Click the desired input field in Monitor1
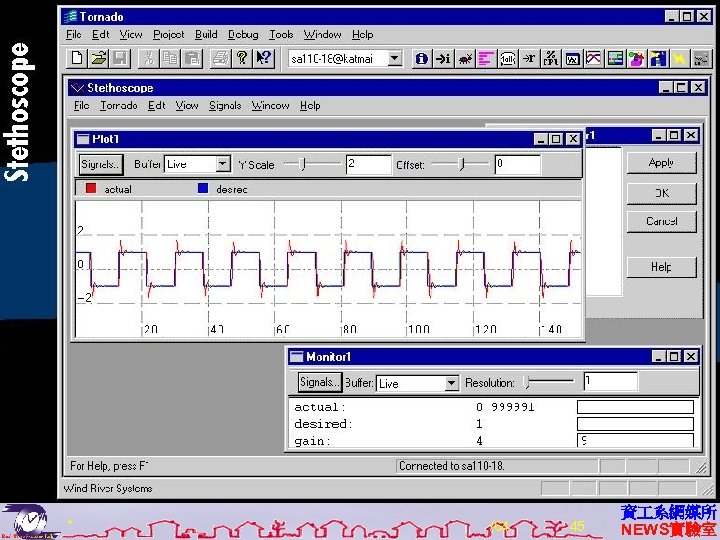The width and height of the screenshot is (720, 540). point(635,423)
